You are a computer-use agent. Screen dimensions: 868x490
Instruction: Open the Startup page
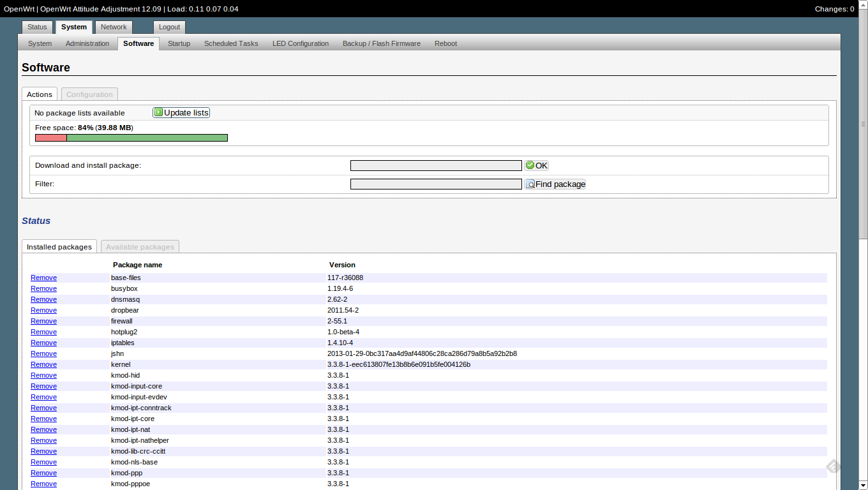(x=179, y=43)
